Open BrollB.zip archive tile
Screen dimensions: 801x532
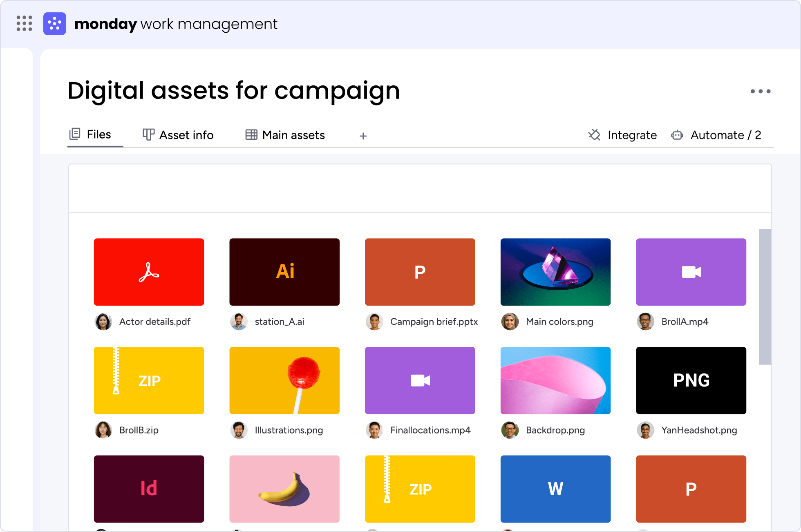pos(149,380)
